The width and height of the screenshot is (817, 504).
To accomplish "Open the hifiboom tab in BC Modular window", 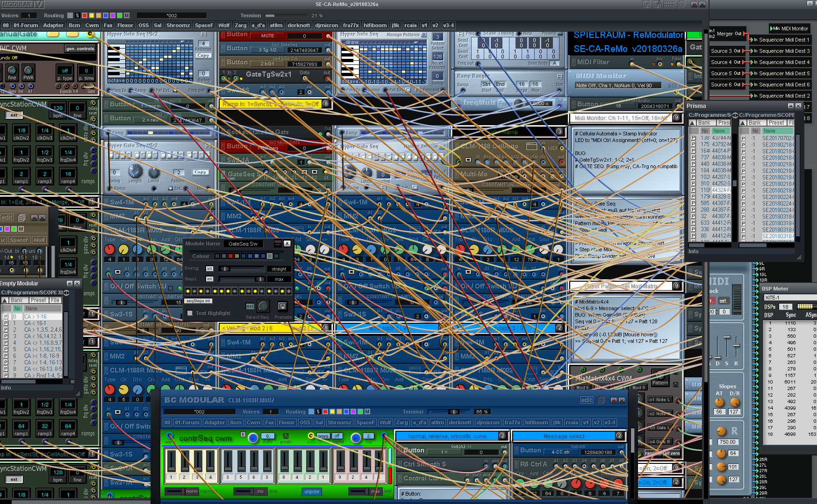I will pos(536,422).
